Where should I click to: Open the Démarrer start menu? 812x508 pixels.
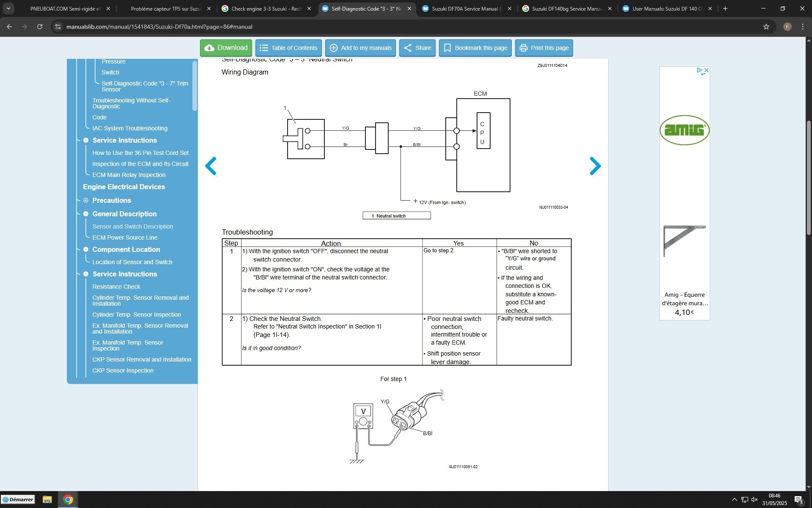point(18,500)
